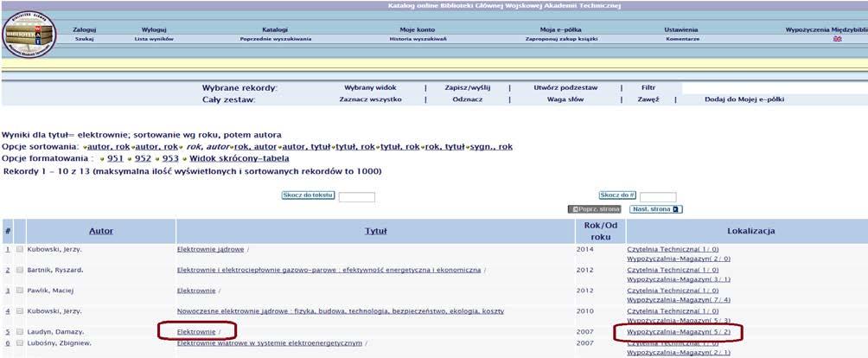Open Moja e-półka
The height and width of the screenshot is (358, 868).
click(x=561, y=30)
